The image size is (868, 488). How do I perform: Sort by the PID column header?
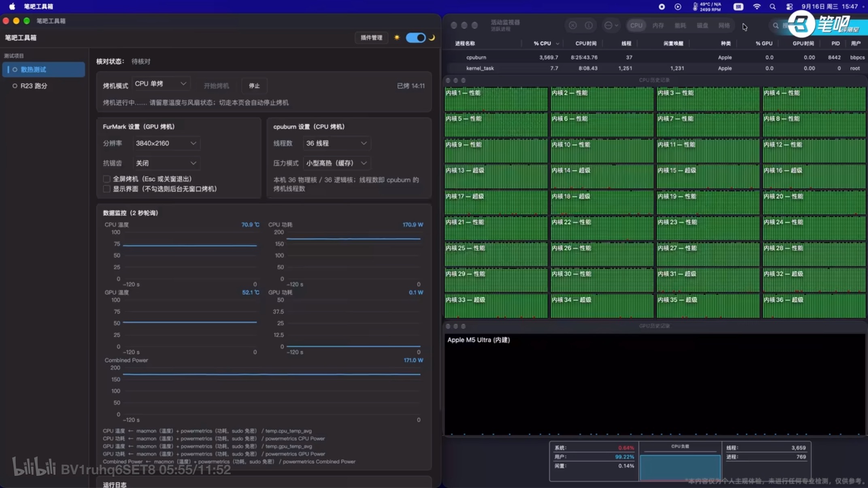835,43
